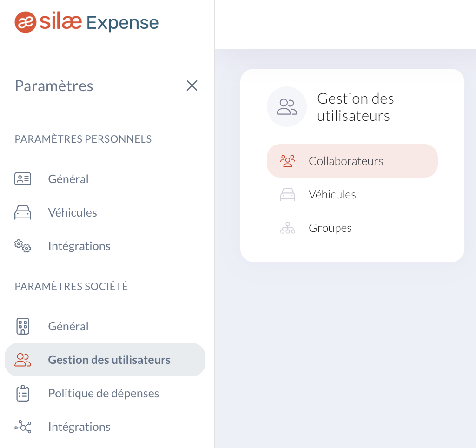Click the ID card icon beside personal Général
The width and height of the screenshot is (476, 448).
23,179
